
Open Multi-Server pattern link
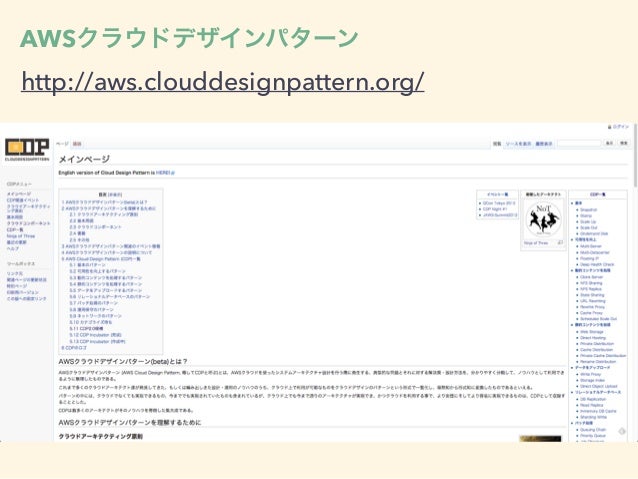pyautogui.click(x=591, y=246)
